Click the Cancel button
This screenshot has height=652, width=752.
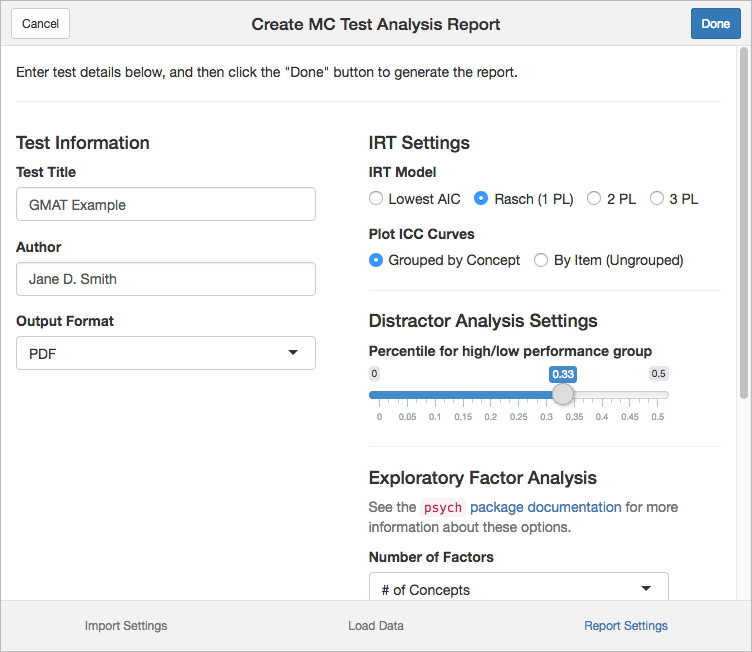tap(40, 24)
